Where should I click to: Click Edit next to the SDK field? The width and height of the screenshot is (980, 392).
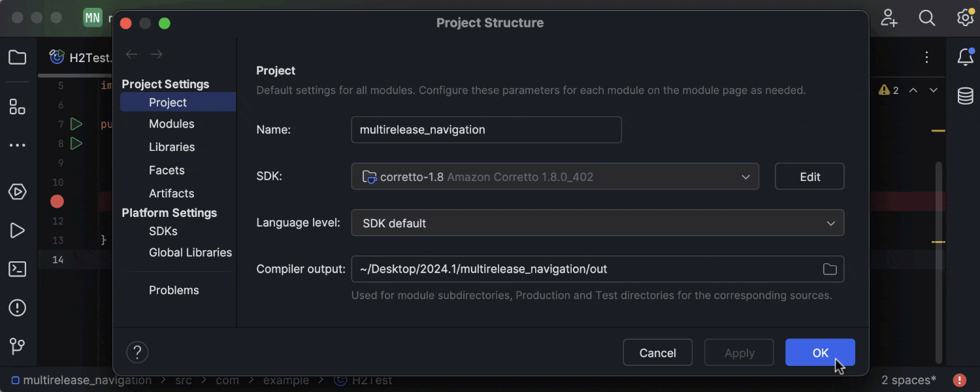809,176
